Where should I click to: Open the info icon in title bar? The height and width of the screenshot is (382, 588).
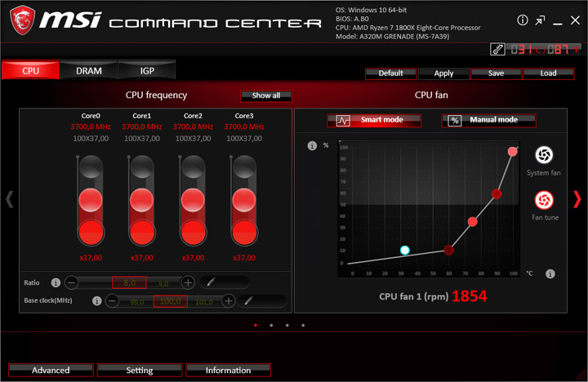point(523,20)
